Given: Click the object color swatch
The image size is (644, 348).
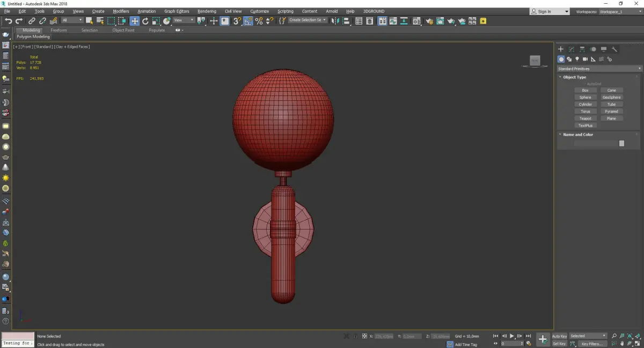Looking at the screenshot, I should point(621,143).
